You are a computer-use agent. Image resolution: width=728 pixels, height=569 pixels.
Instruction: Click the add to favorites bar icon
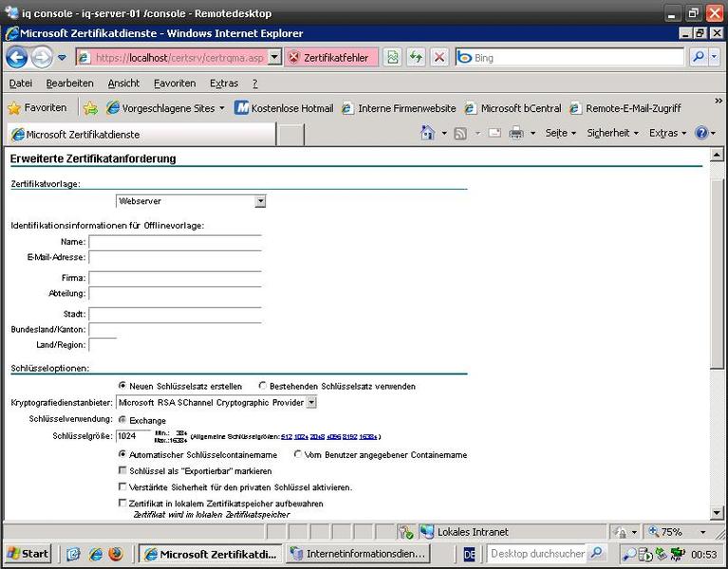pyautogui.click(x=90, y=108)
